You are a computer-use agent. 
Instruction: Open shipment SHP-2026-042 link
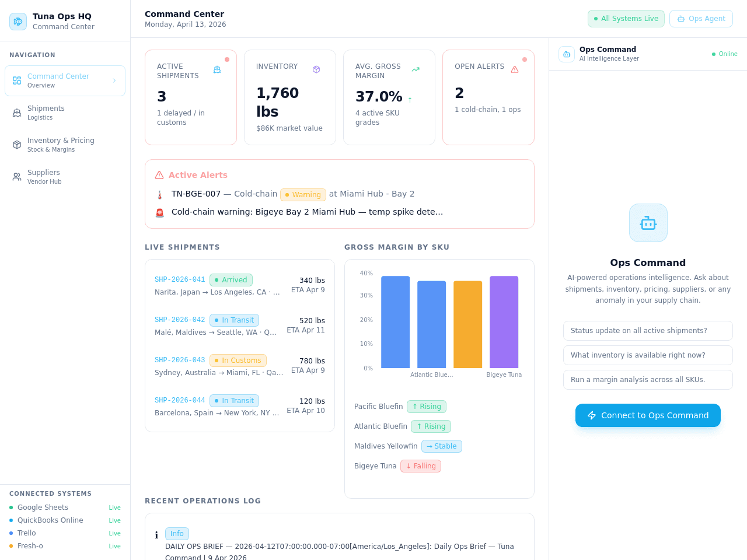click(x=180, y=320)
